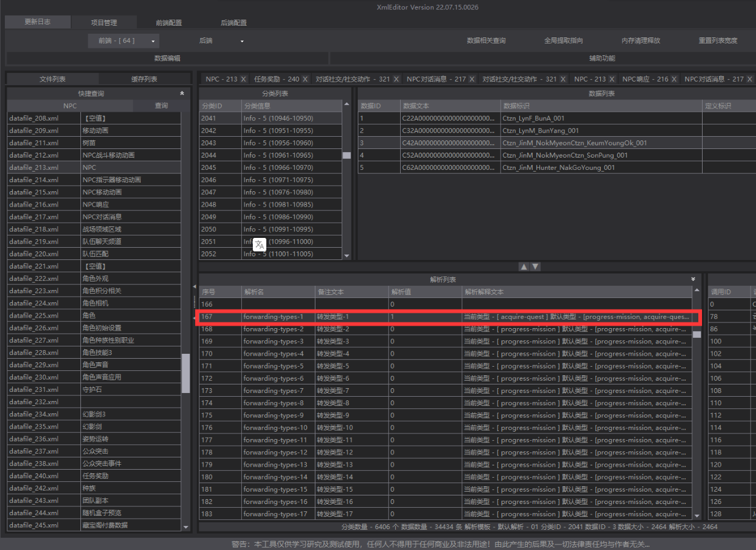
Task: Switch to the 项目管理 tab
Action: click(104, 23)
